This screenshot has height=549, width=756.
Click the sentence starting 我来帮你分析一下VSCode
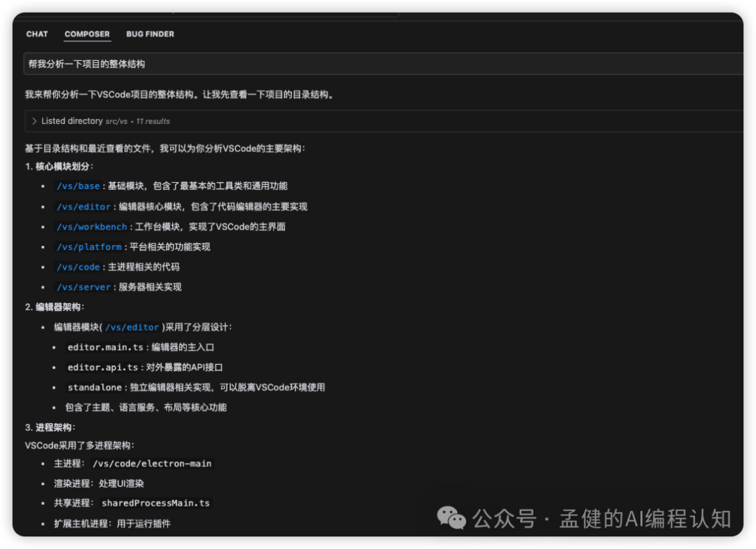pos(179,95)
